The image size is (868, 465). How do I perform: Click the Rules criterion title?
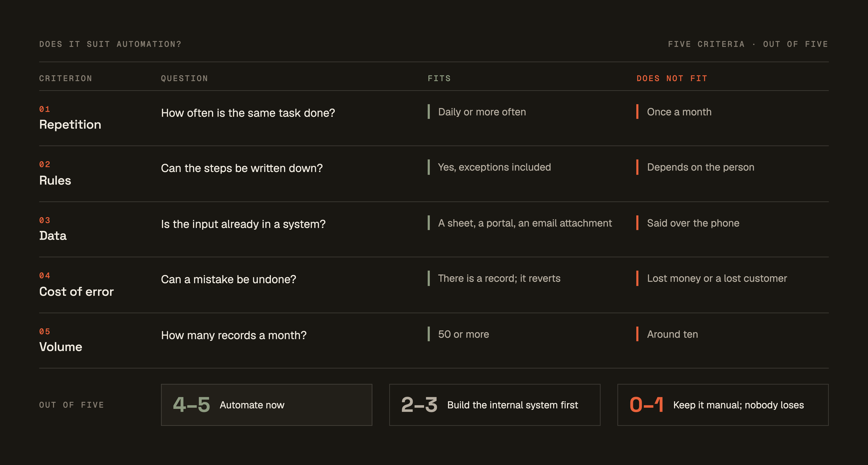(x=55, y=180)
